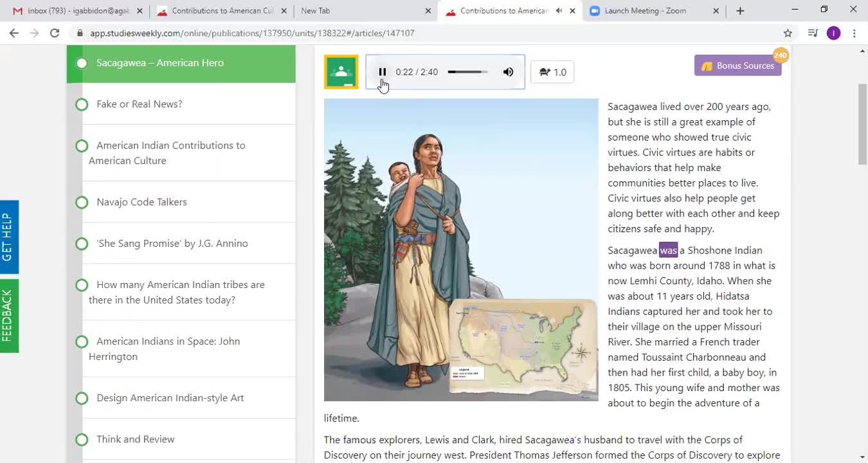Seek on the audio progress slider
Viewport: 868px width, 463px height.
pyautogui.click(x=467, y=72)
